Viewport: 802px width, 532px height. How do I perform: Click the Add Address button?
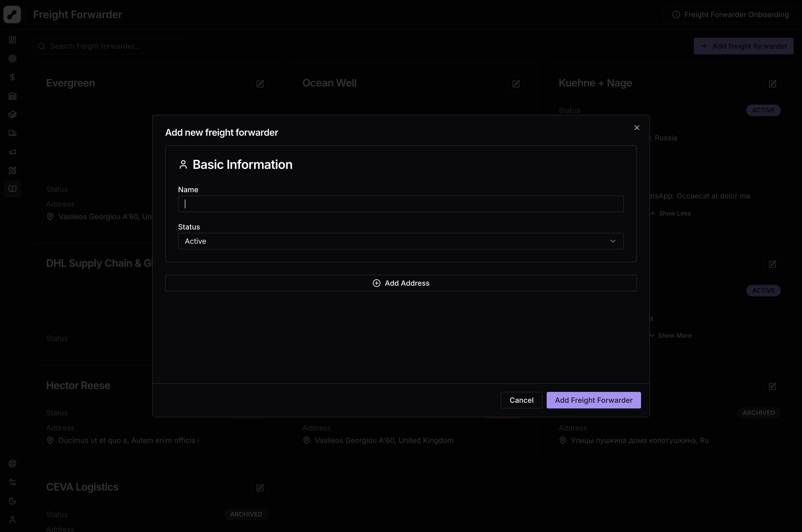[401, 283]
